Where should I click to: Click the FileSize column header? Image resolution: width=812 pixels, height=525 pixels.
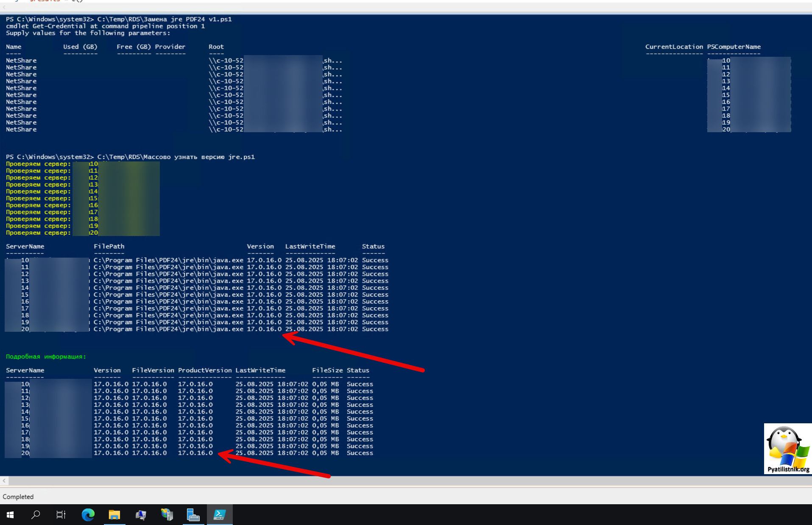327,370
